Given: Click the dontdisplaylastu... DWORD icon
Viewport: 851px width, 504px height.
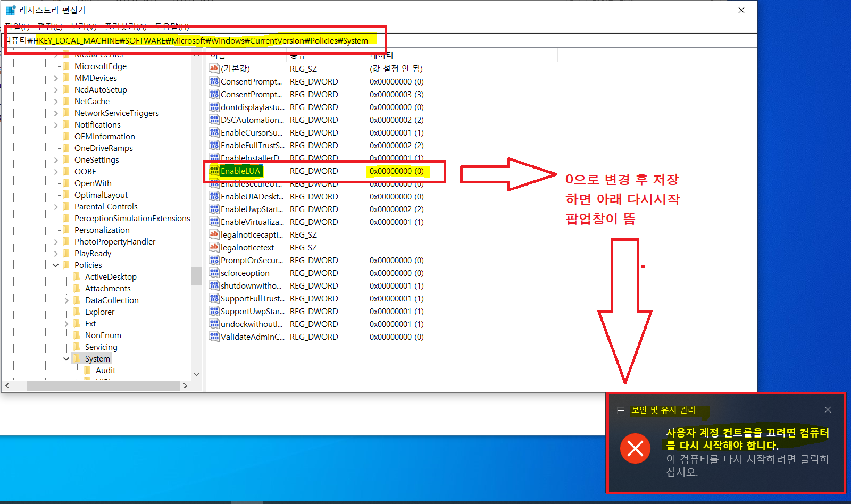Looking at the screenshot, I should (214, 107).
